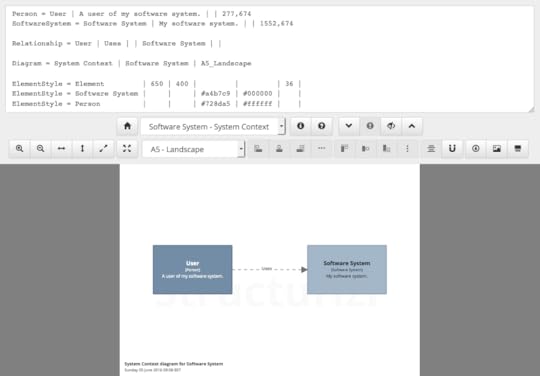540x376 pixels.
Task: Click the greyed circle icon between chevrons
Action: coord(370,126)
